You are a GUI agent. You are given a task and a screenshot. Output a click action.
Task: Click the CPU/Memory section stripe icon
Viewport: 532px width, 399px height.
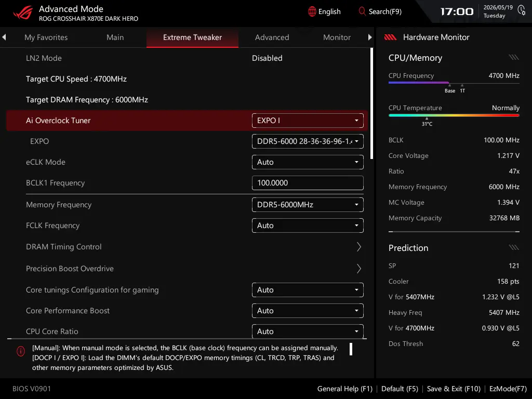pos(514,57)
